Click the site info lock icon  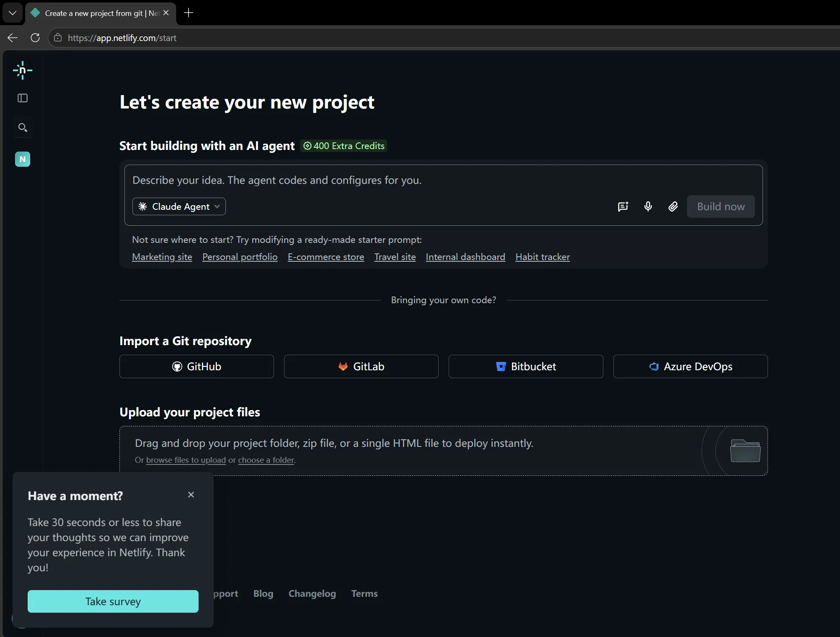point(58,38)
